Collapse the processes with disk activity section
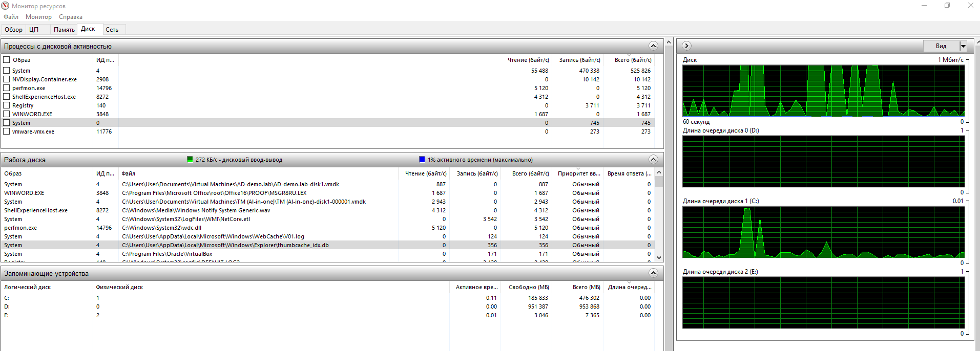Viewport: 980px width, 351px height. pos(653,46)
